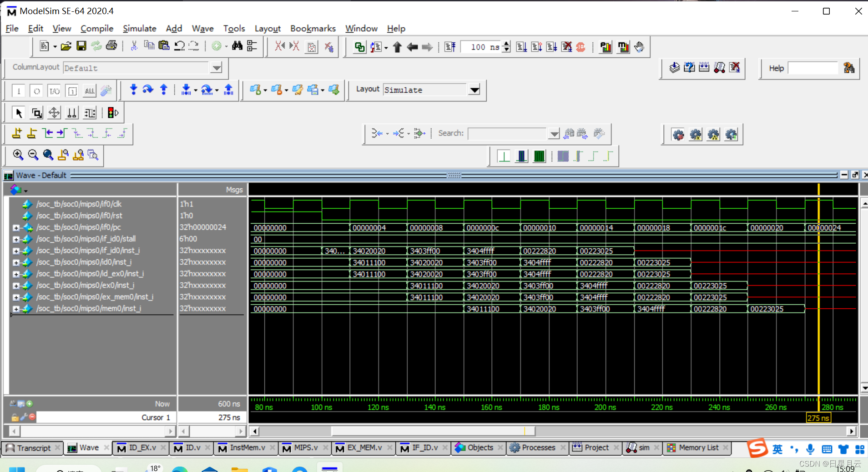Click the Zoom In magnifier icon
The image size is (868, 472).
[18, 155]
